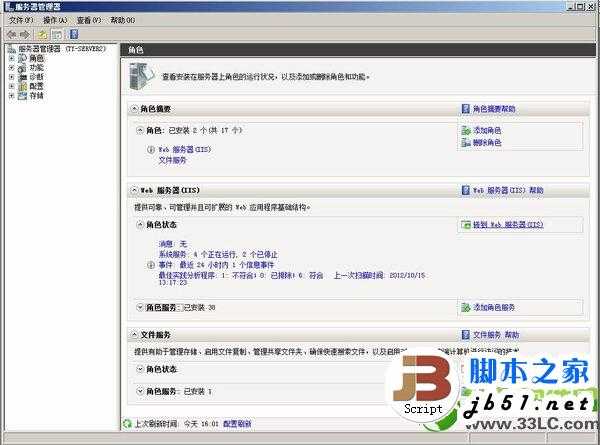This screenshot has width=600, height=445.
Task: Click the 删除角色 remove-role icon
Action: click(x=466, y=143)
